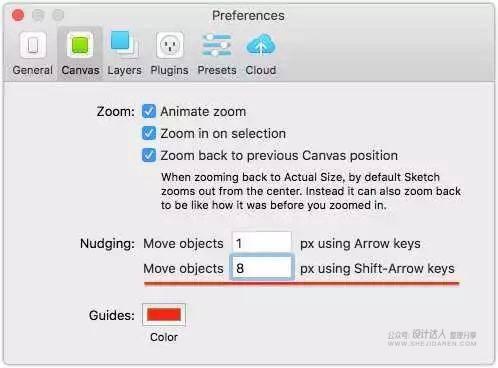The image size is (498, 368).
Task: Open the Presets sliders icon
Action: (x=217, y=45)
